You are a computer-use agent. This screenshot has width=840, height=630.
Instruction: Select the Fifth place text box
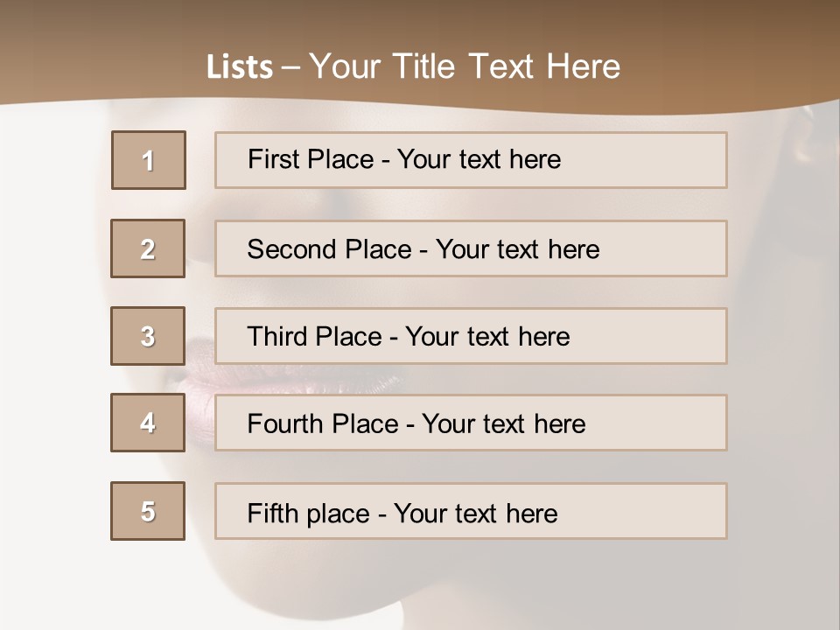pos(471,511)
